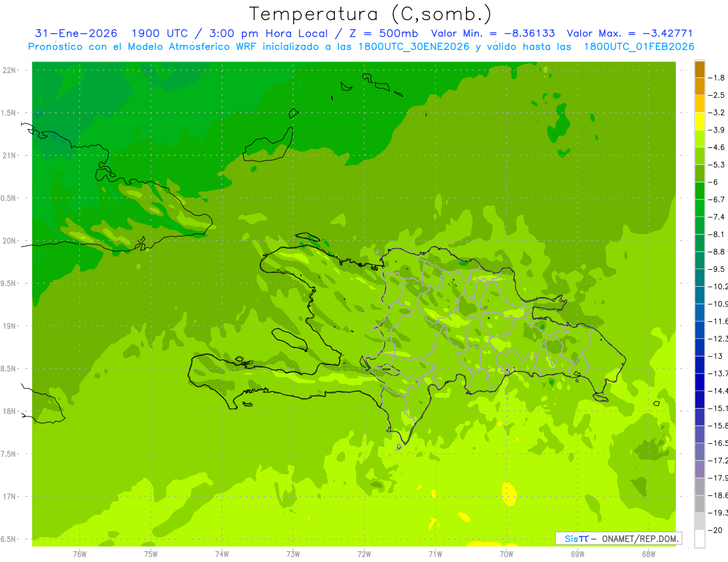Click the '71W' longitude label
728x562 pixels.
coord(435,554)
